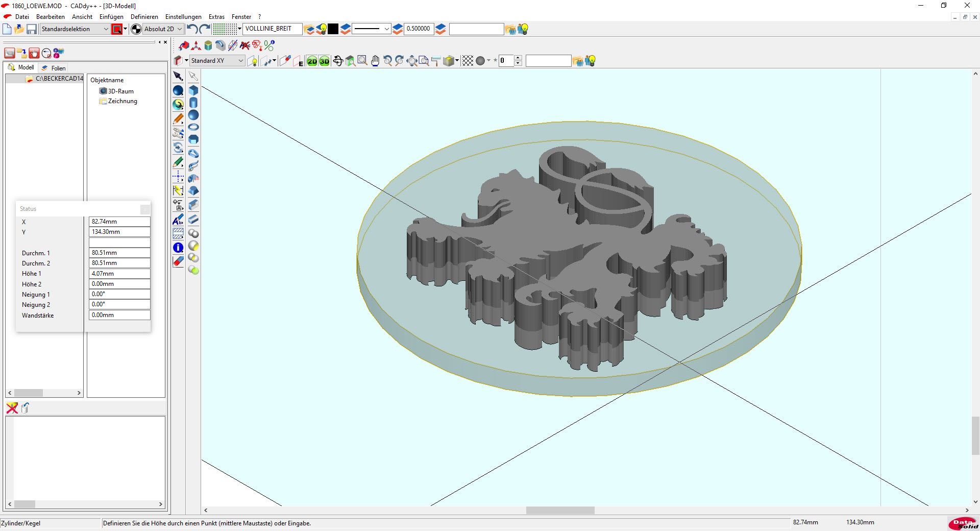Click the 3D rotate view icon
Viewport: 980px width, 531px height.
pyautogui.click(x=338, y=61)
